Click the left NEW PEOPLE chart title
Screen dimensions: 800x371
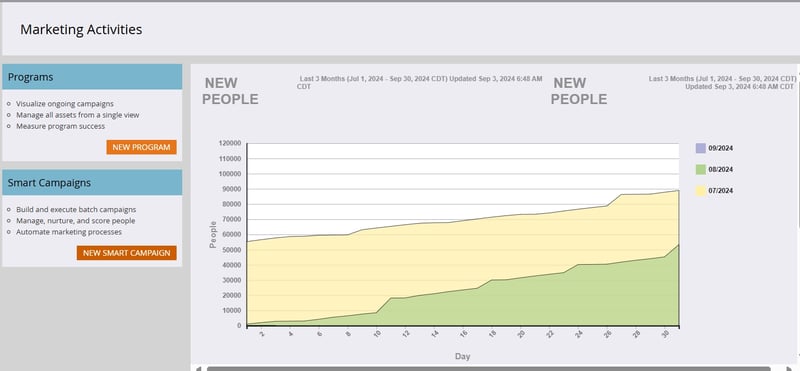click(230, 91)
